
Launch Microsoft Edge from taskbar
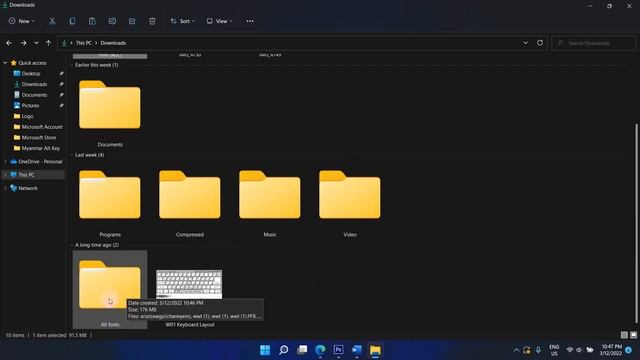click(x=320, y=350)
